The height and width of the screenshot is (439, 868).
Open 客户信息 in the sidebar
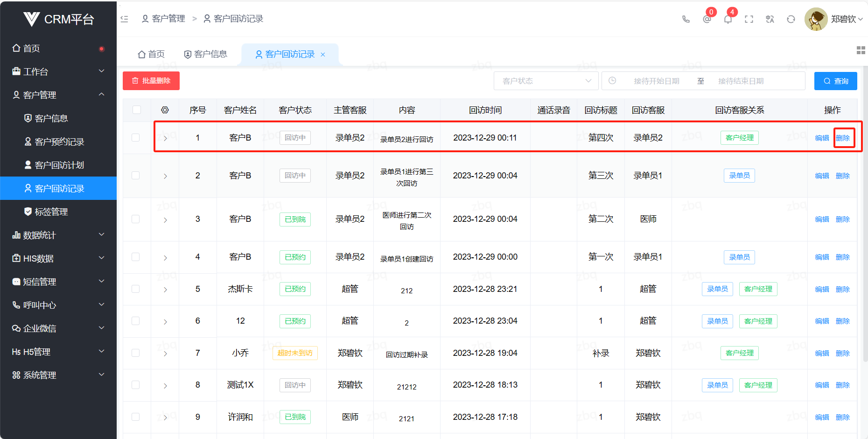pyautogui.click(x=58, y=118)
